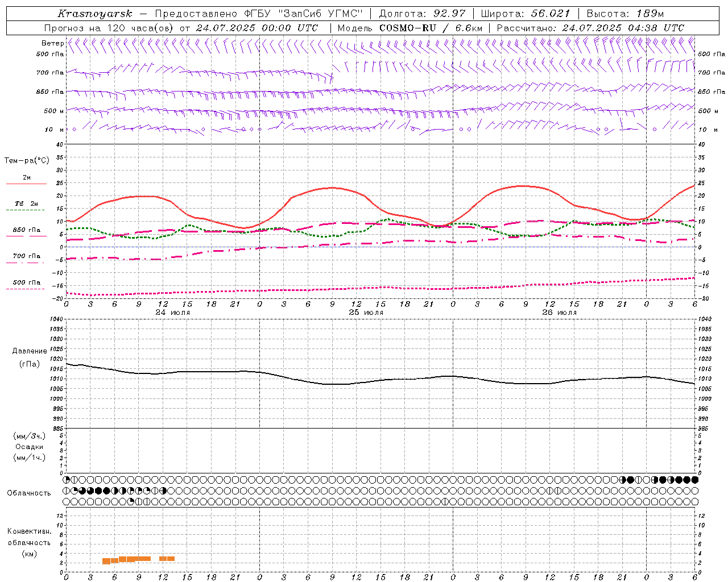Click the '24 июля' date label
728x582 pixels.
pos(173,313)
